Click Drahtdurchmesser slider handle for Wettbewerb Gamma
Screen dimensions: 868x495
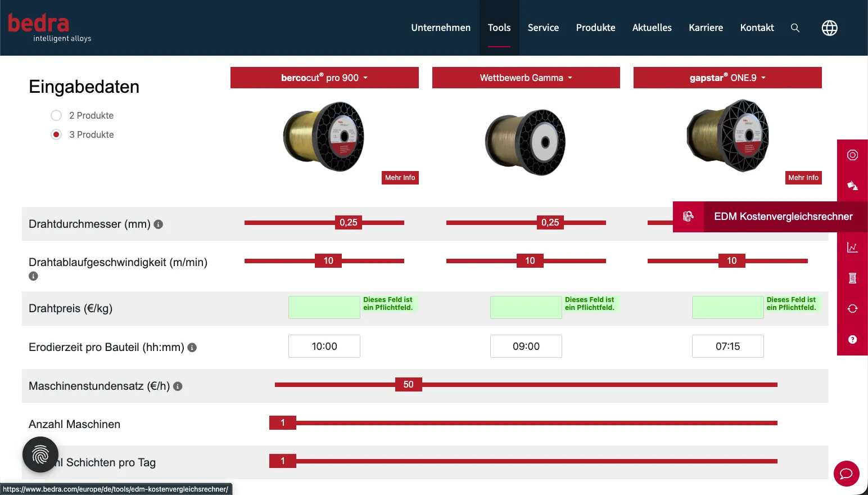tap(550, 223)
